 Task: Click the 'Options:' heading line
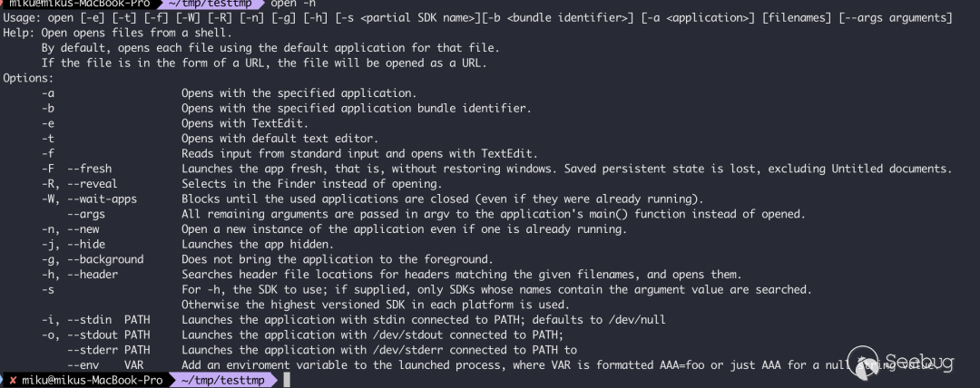(28, 78)
